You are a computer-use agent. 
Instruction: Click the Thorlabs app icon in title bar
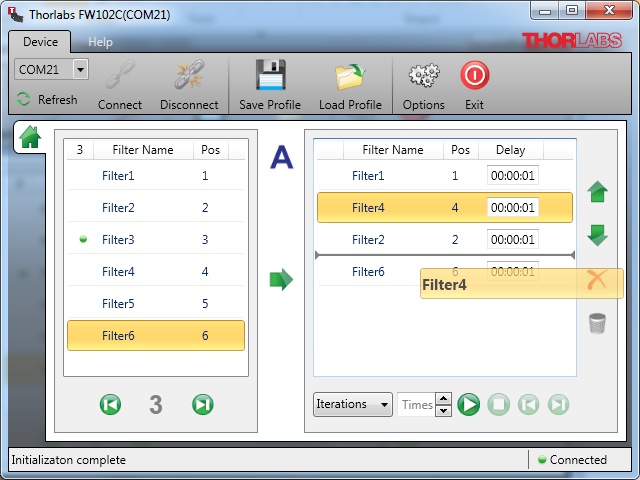[x=16, y=15]
